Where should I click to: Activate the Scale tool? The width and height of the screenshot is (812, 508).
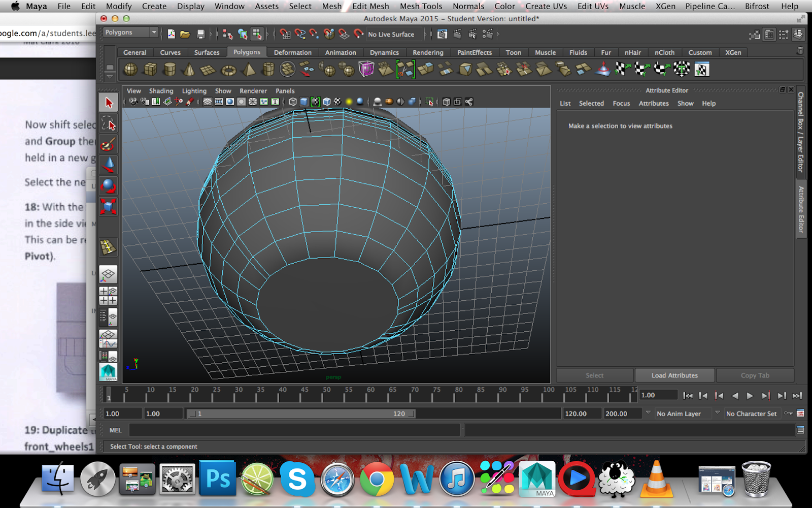tap(108, 207)
